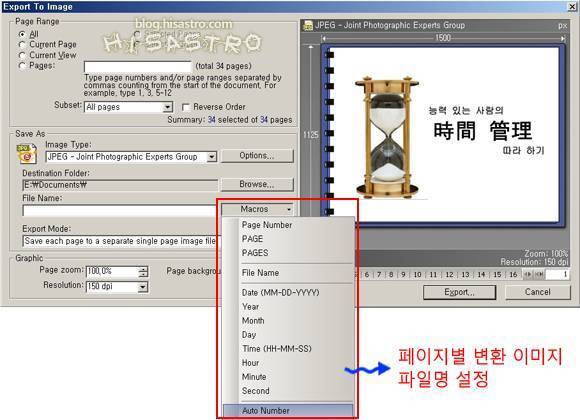The width and height of the screenshot is (580, 420).
Task: Choose the Auto Number macro
Action: (288, 411)
